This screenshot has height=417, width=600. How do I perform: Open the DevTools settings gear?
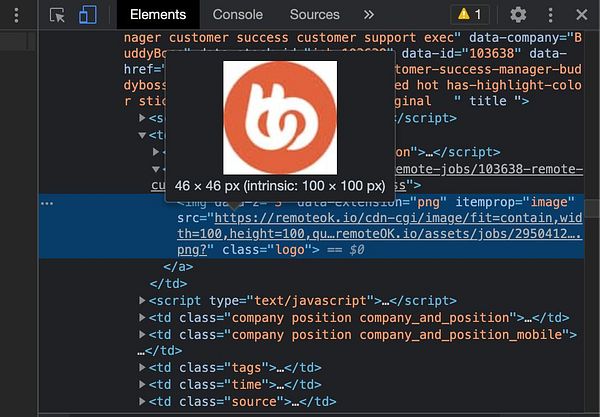[518, 15]
